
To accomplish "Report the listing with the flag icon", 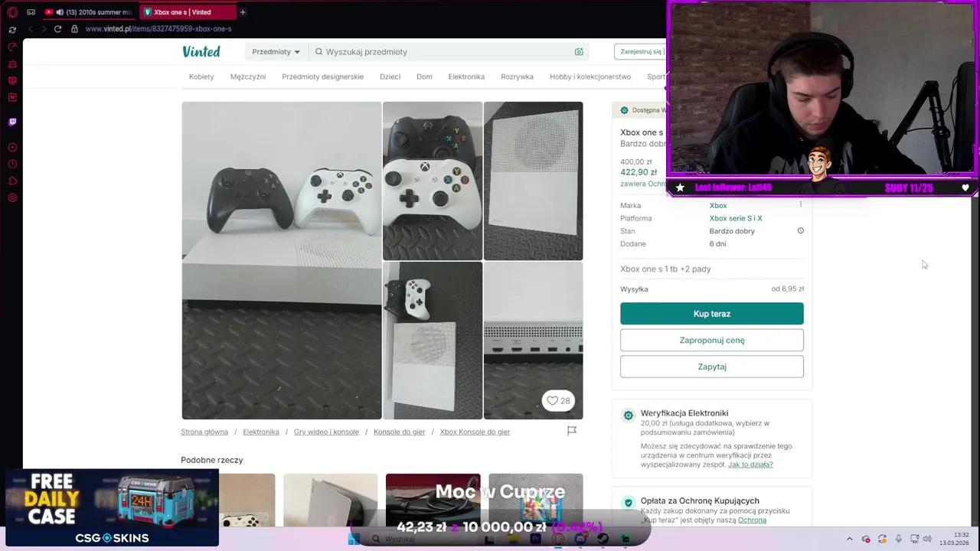I will pos(572,431).
